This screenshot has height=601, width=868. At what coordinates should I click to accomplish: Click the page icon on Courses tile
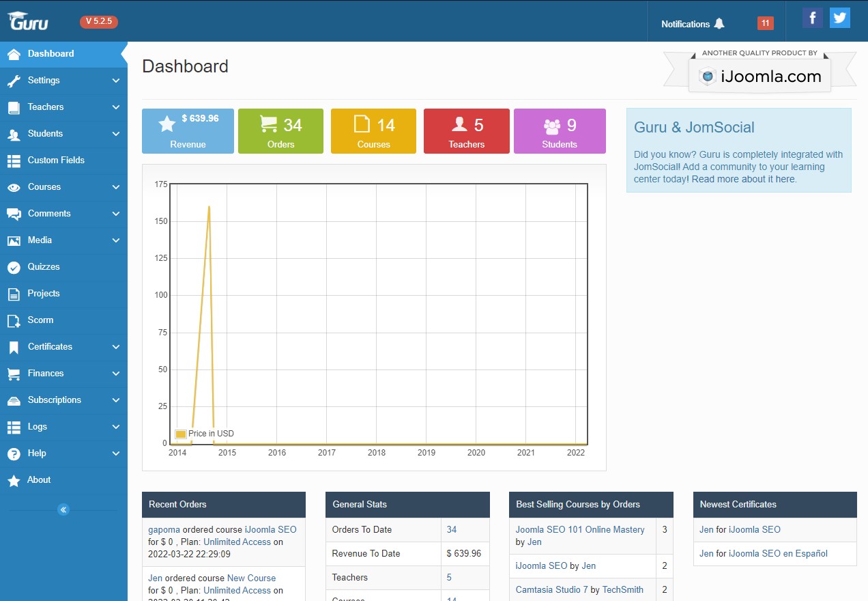click(x=362, y=124)
